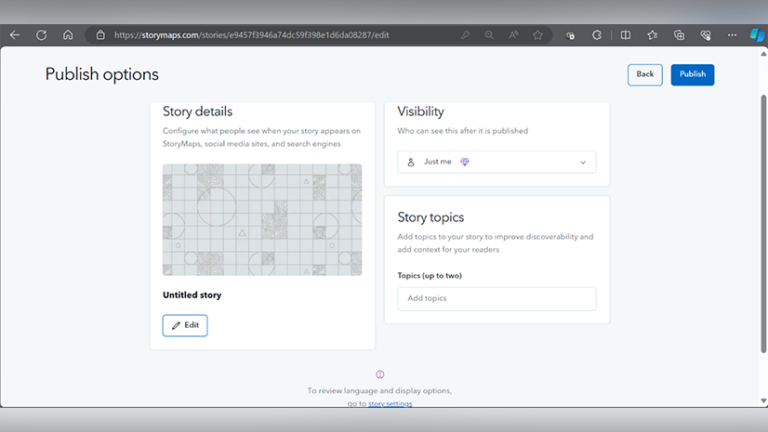Click the Publish options heading

pyautogui.click(x=102, y=74)
